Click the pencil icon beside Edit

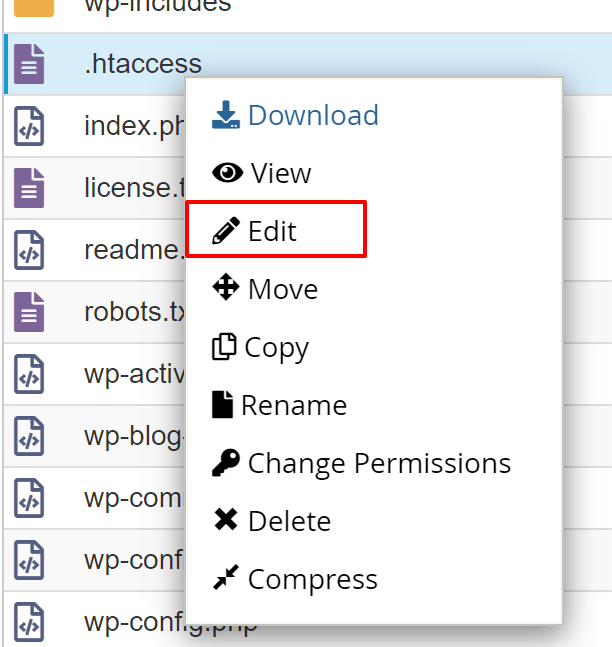[227, 231]
